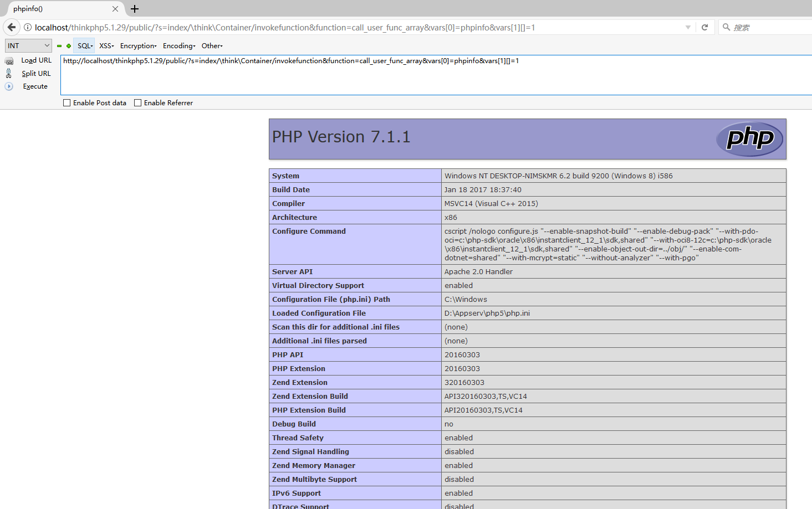Open the SQL menu in HackBar

tap(85, 46)
